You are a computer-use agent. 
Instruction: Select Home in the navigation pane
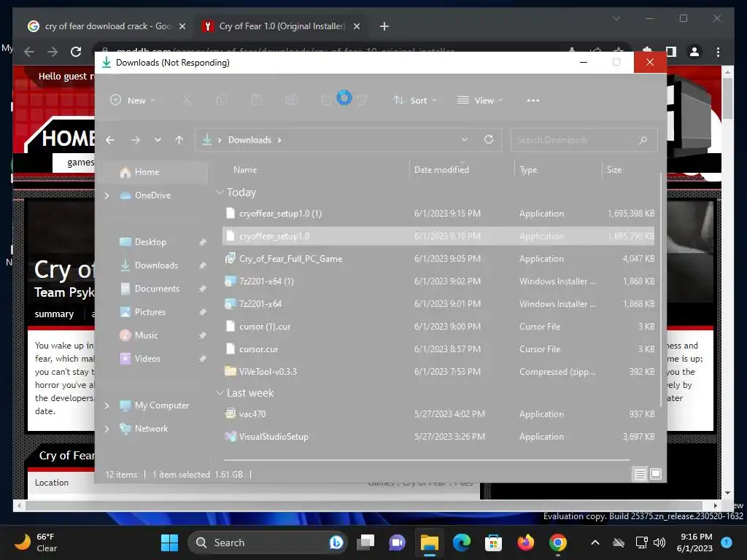click(x=155, y=172)
